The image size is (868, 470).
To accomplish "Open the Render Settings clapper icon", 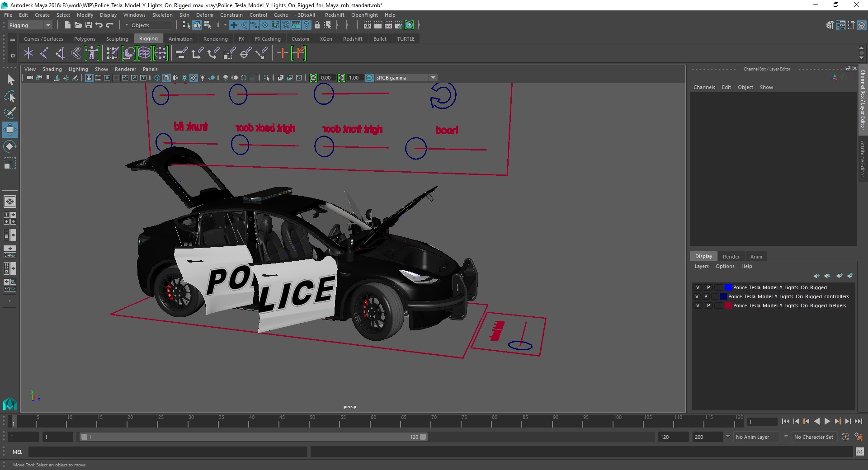I will tap(399, 25).
